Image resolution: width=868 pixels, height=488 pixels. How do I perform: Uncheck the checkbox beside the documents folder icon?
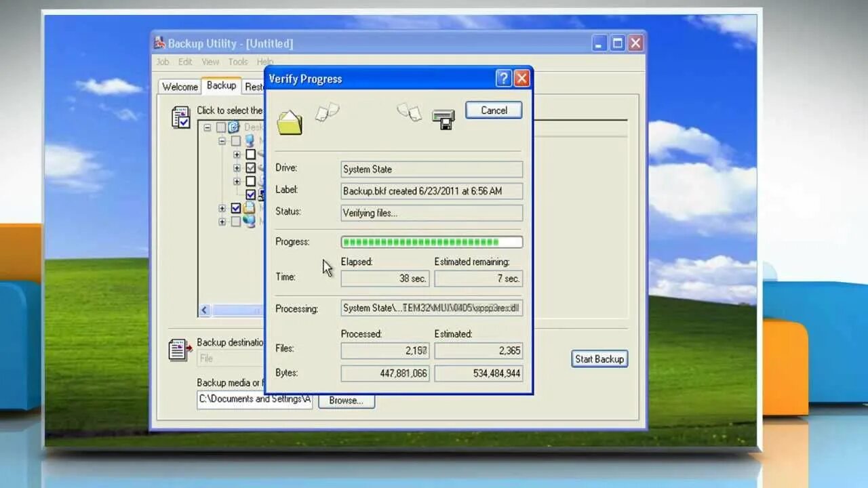coord(235,208)
